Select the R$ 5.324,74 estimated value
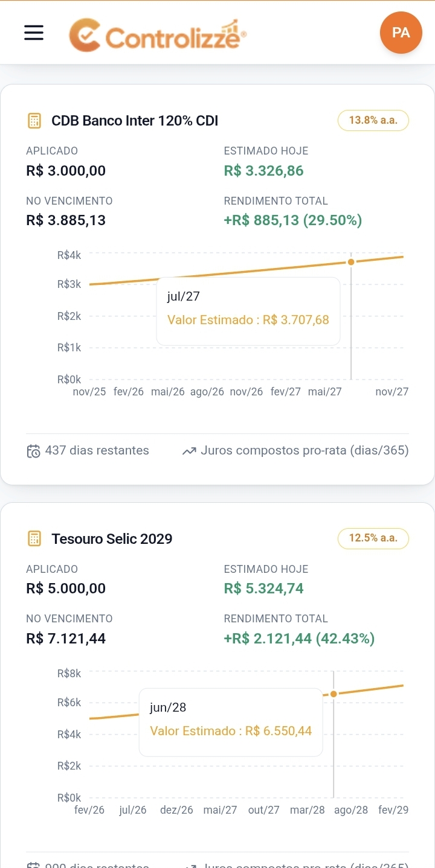Screen dimensions: 435x868 click(x=263, y=589)
